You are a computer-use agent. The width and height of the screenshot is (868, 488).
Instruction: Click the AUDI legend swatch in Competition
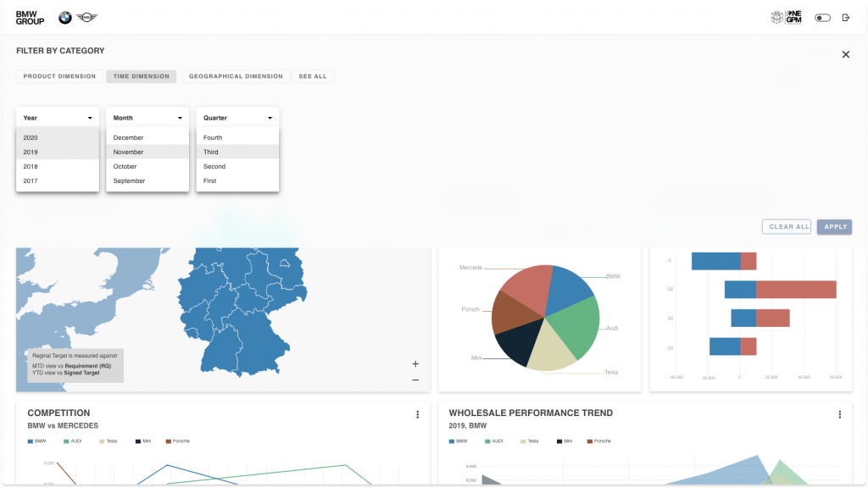pos(66,441)
